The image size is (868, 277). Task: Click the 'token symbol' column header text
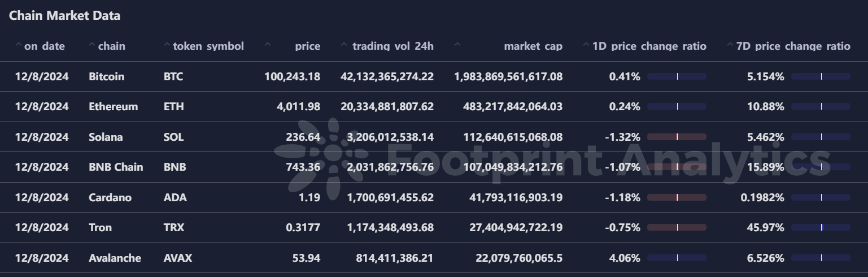208,46
